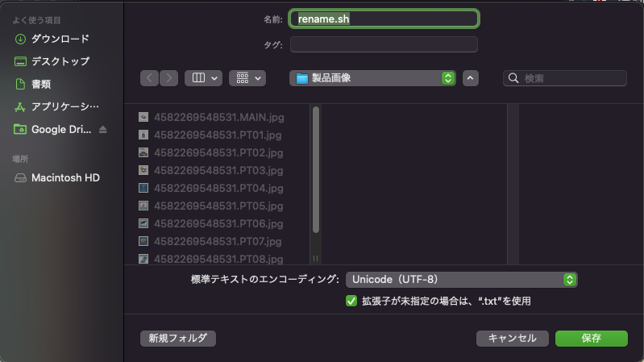
Task: Uncheck the ".txt"を使用 checkbox
Action: [x=351, y=302]
